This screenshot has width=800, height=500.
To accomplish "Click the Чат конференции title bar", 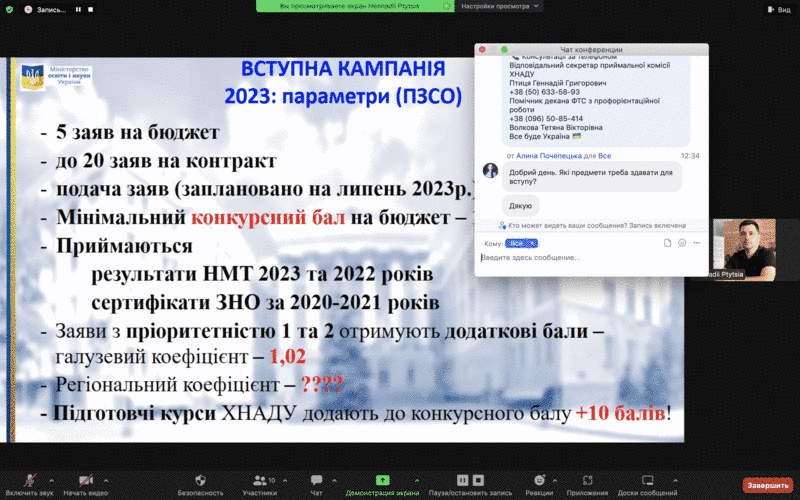I will pos(591,49).
